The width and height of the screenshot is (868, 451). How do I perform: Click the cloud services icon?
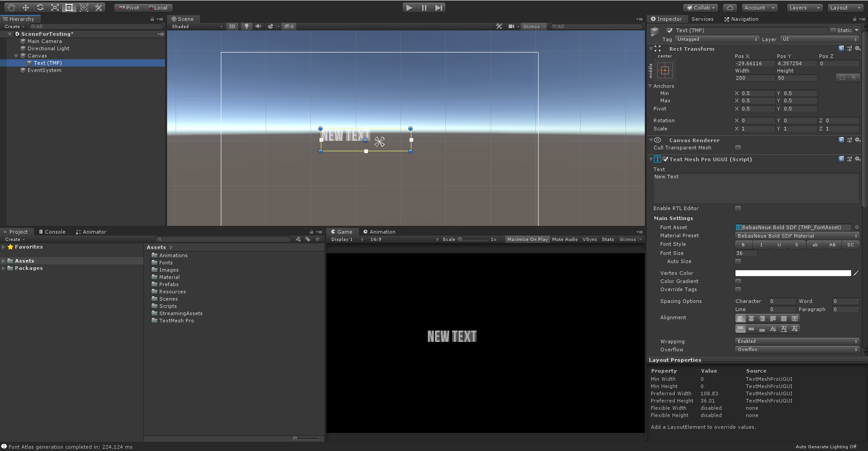(x=730, y=8)
